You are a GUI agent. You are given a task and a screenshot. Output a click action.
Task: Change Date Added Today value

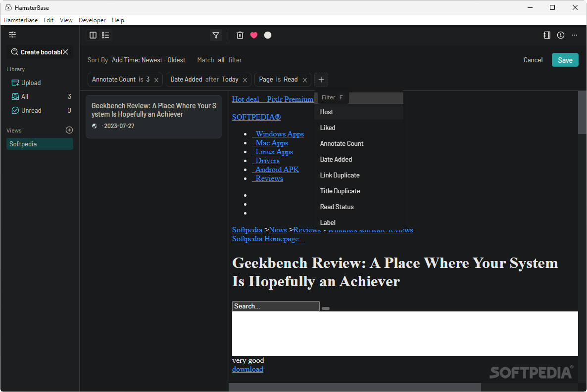pyautogui.click(x=230, y=79)
